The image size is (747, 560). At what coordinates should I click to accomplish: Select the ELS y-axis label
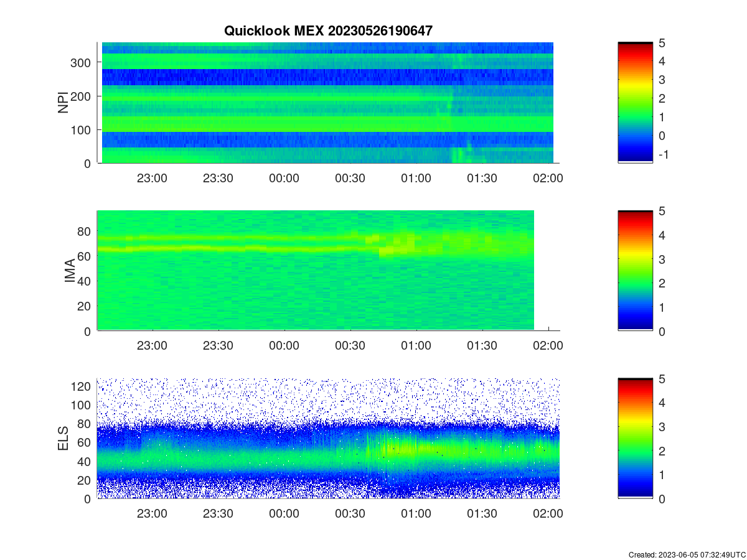(x=63, y=439)
